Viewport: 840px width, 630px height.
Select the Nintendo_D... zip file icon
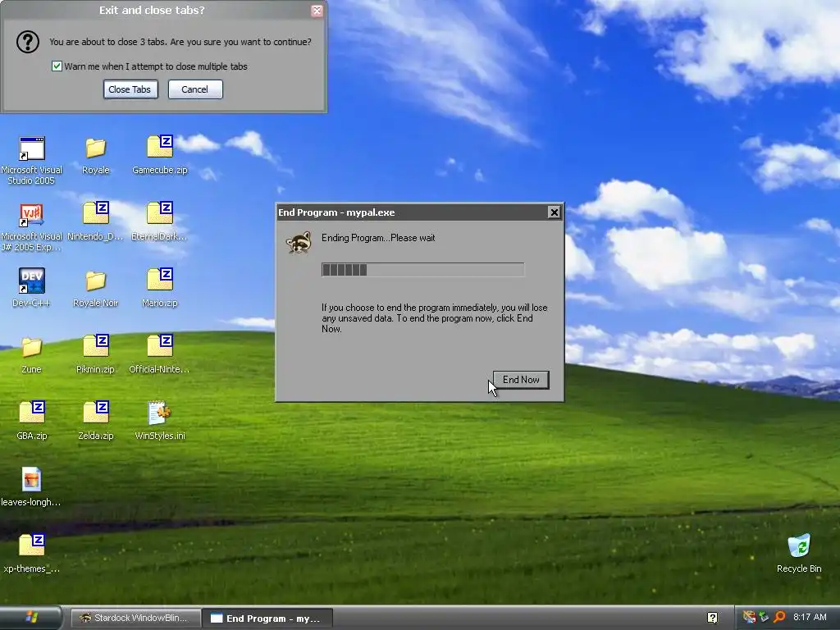(95, 212)
